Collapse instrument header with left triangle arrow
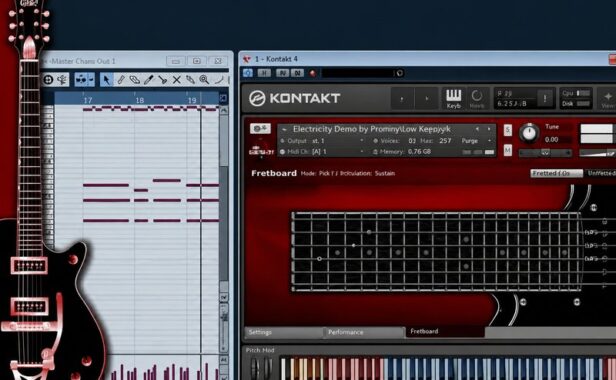The width and height of the screenshot is (616, 380). [x=284, y=129]
